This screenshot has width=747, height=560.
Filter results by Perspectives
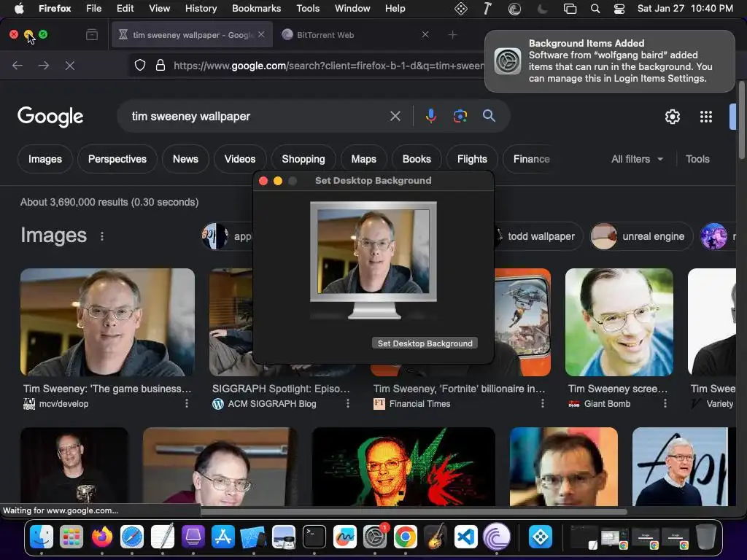click(117, 159)
